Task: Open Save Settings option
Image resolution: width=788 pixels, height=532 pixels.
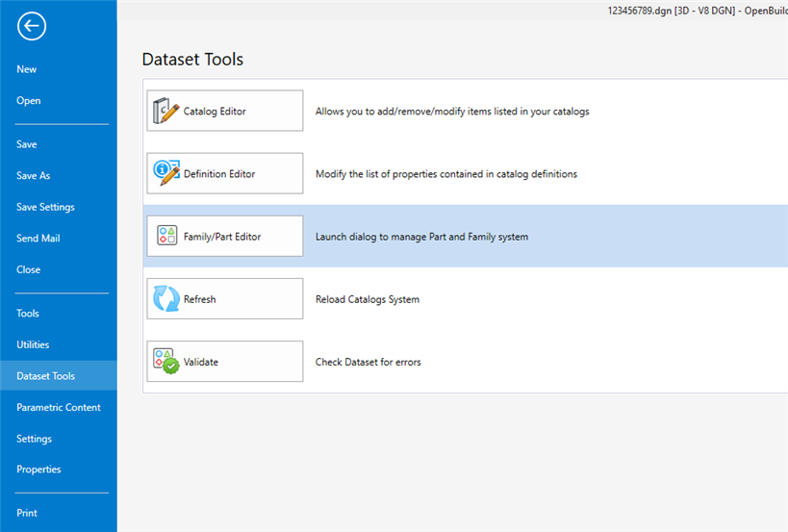Action: coord(45,207)
